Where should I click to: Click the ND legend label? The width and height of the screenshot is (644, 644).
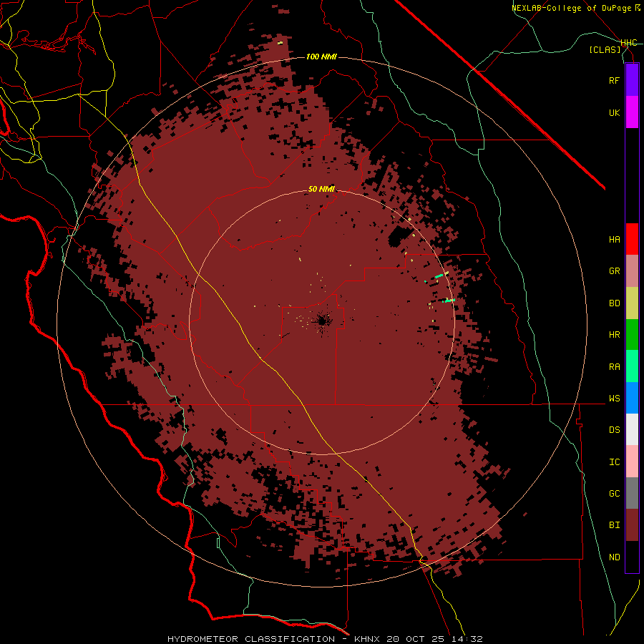click(x=614, y=557)
